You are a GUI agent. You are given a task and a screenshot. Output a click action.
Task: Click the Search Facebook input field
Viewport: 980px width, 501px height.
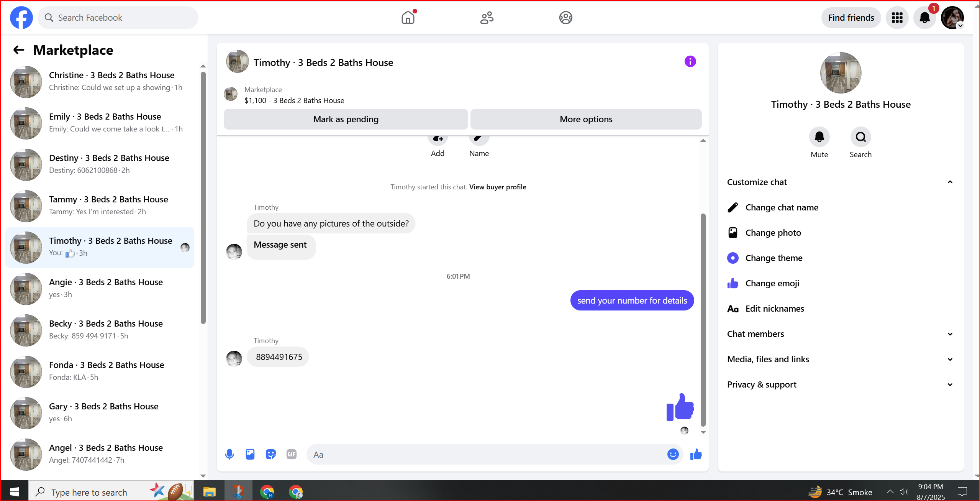click(x=118, y=18)
